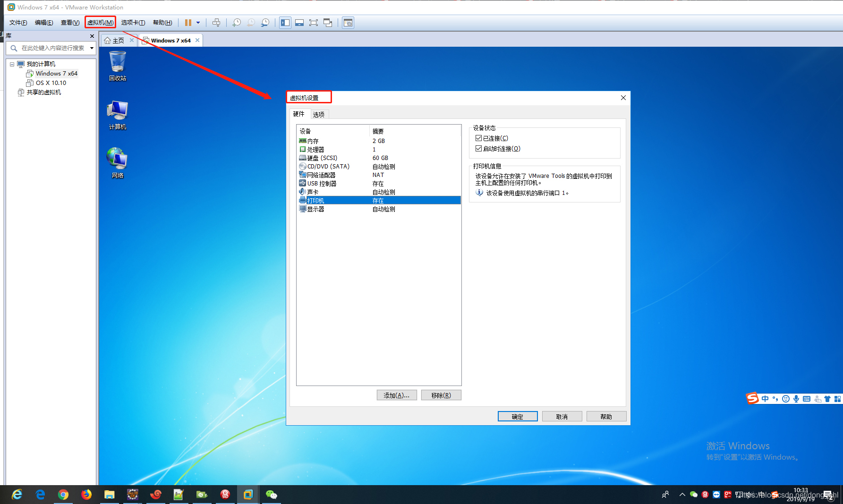Pause the virtual machine with the orange icon
The height and width of the screenshot is (504, 843).
click(188, 23)
